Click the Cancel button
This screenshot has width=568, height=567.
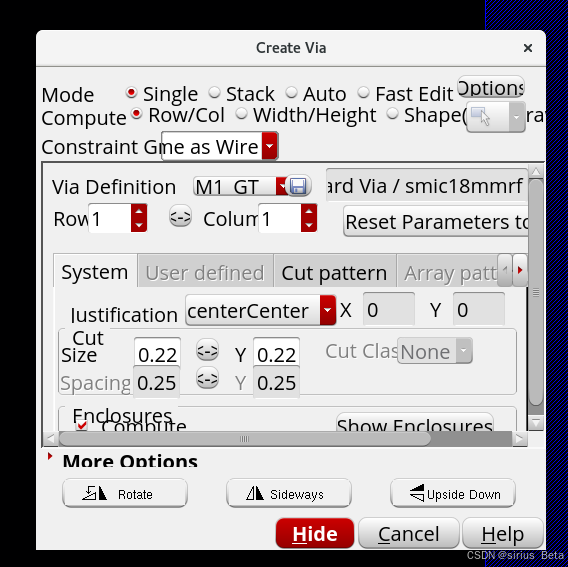(409, 533)
